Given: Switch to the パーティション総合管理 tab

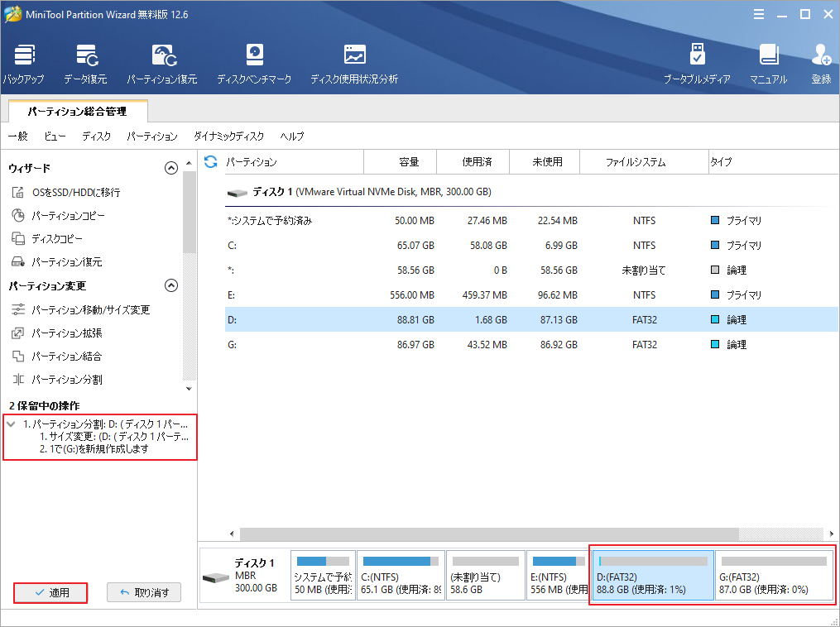Looking at the screenshot, I should coord(79,110).
